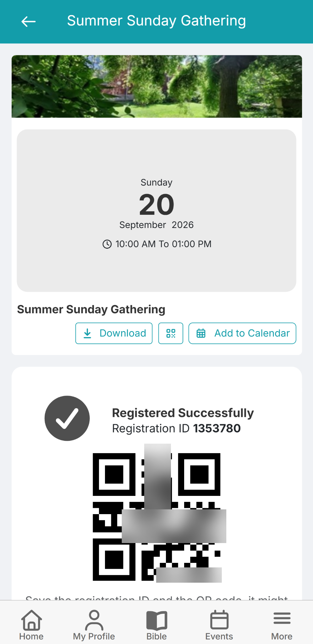Tap the download arrow icon
This screenshot has height=644, width=313.
click(87, 333)
